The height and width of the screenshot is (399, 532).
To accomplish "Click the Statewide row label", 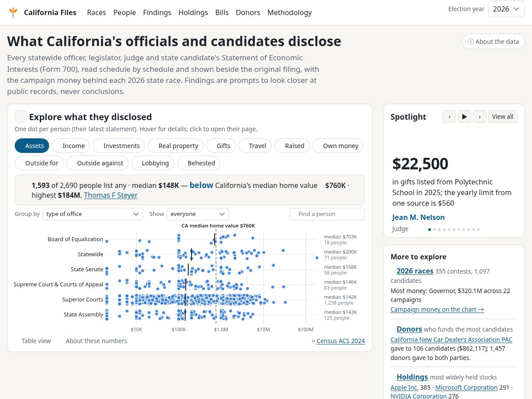I will click(90, 254).
